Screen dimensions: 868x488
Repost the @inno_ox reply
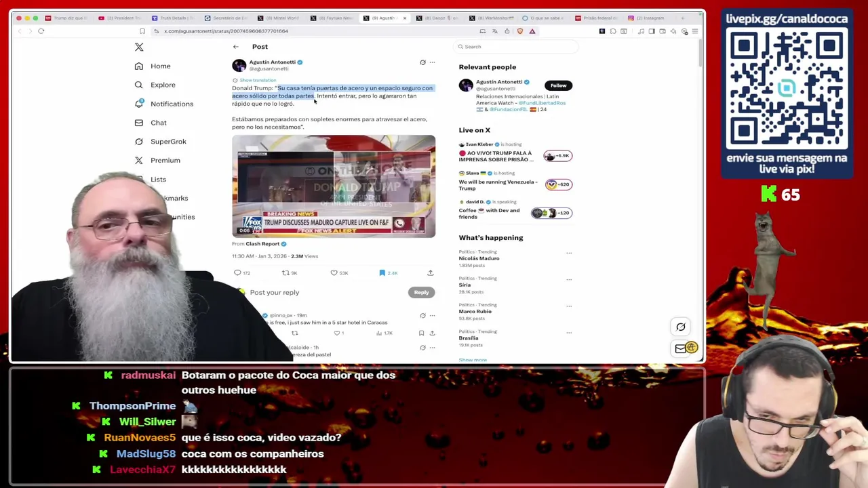[x=295, y=333]
